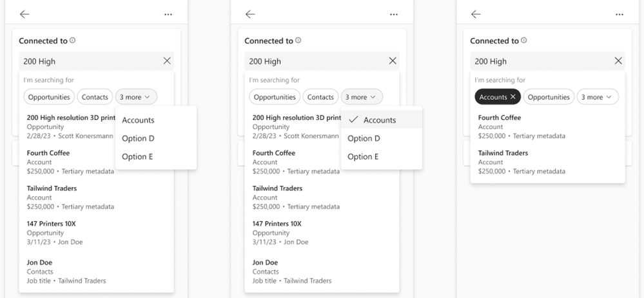Open the ellipsis menu in the third panel

(620, 14)
